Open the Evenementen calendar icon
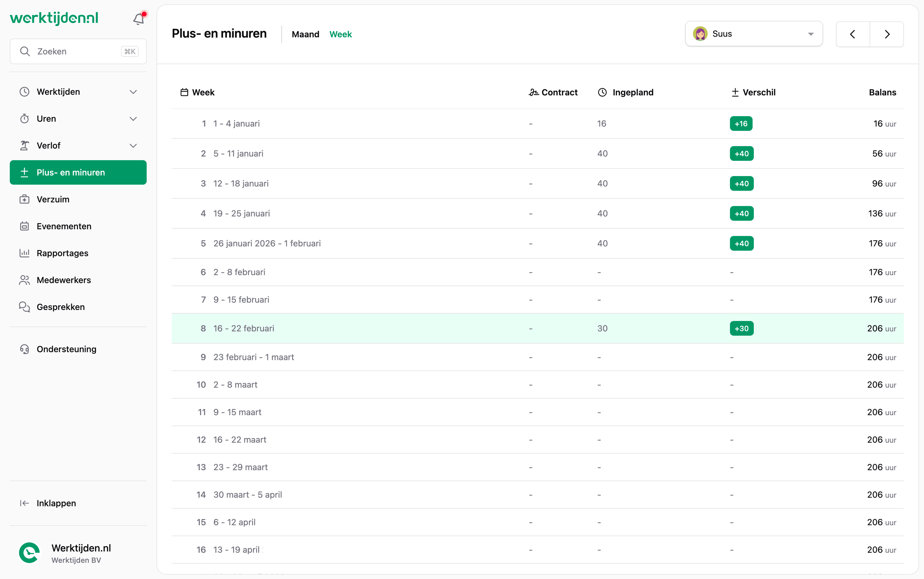924x579 pixels. tap(24, 226)
